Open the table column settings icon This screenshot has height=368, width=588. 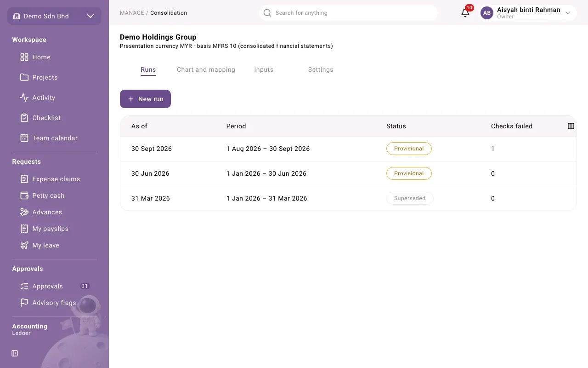(x=571, y=126)
